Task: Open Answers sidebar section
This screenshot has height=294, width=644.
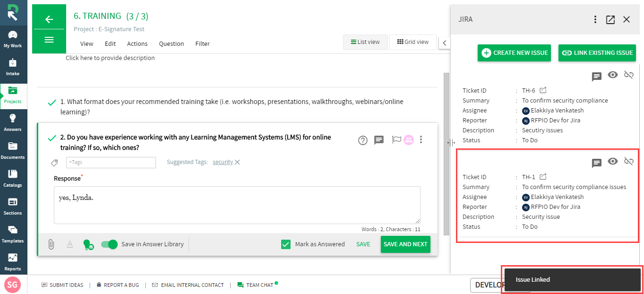Action: pos(13,123)
